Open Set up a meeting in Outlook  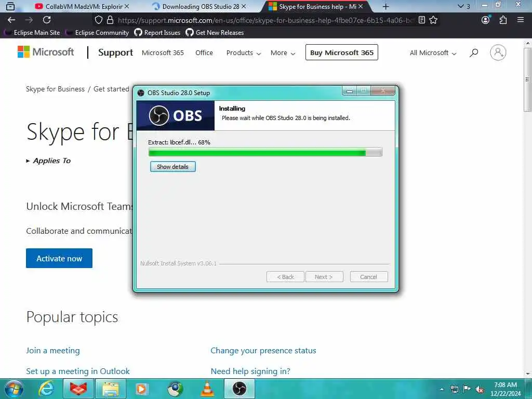point(78,371)
